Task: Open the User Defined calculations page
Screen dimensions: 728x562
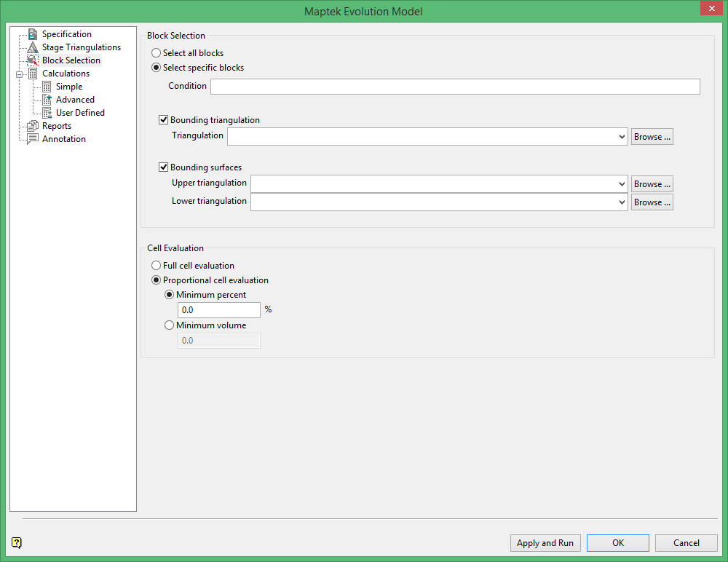Action: pyautogui.click(x=80, y=113)
